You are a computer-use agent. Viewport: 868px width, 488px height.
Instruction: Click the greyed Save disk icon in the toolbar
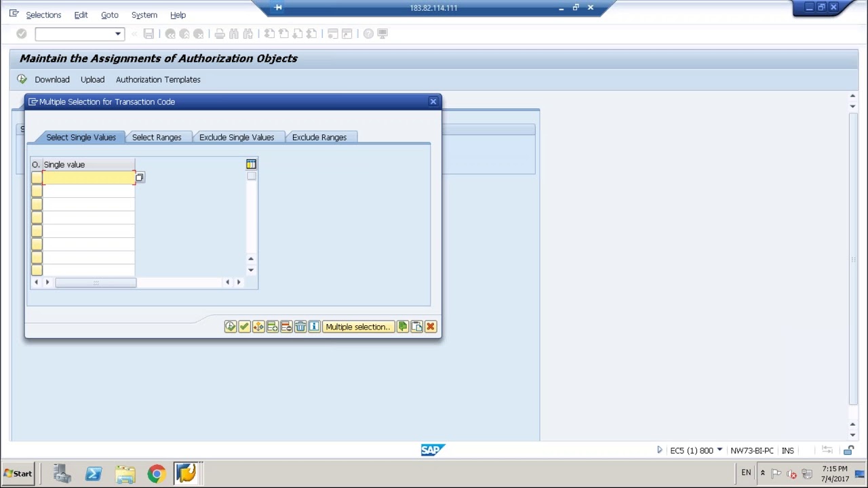(149, 34)
